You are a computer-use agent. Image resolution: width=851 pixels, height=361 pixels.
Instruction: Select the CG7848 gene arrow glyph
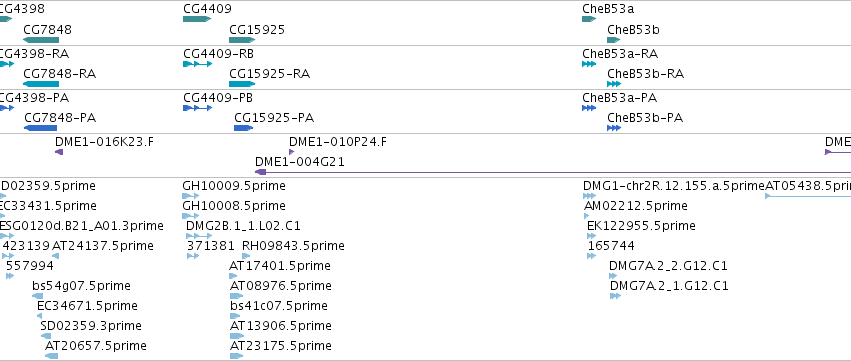tap(41, 40)
